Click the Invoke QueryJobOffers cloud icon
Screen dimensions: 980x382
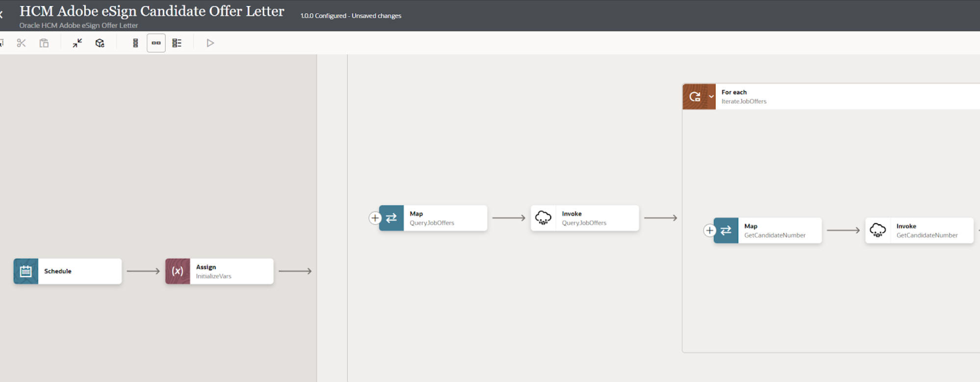pos(543,218)
